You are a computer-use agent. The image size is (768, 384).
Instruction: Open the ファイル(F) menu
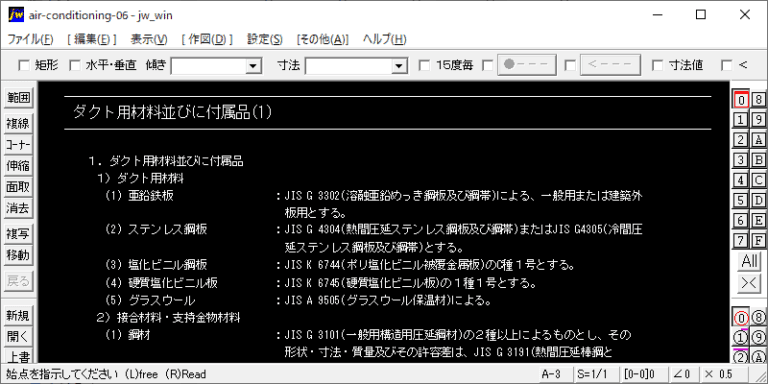tap(30, 39)
